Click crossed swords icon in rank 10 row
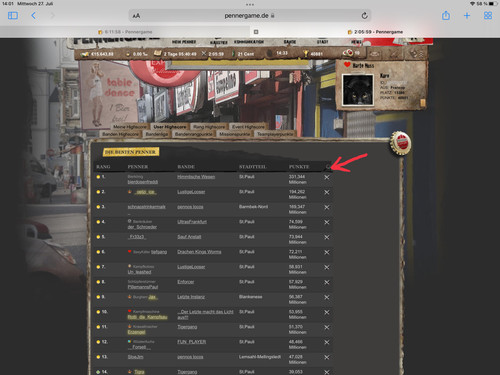This screenshot has width=500, height=375. 327,312
